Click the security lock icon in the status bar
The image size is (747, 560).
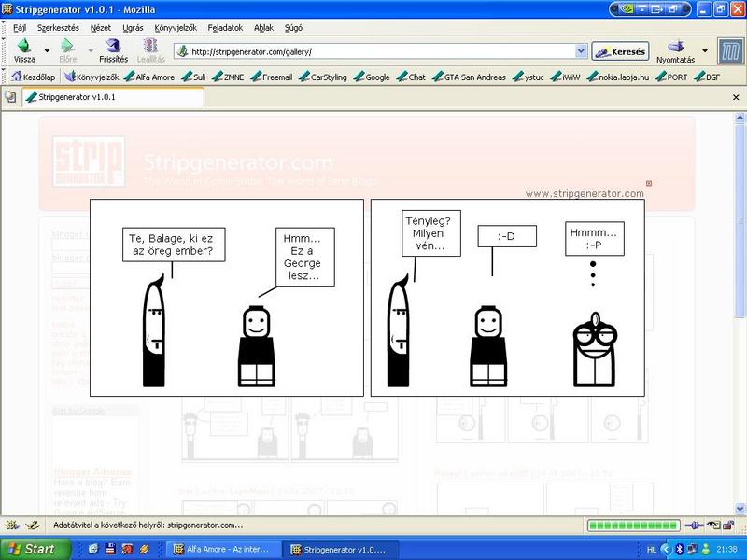click(728, 525)
